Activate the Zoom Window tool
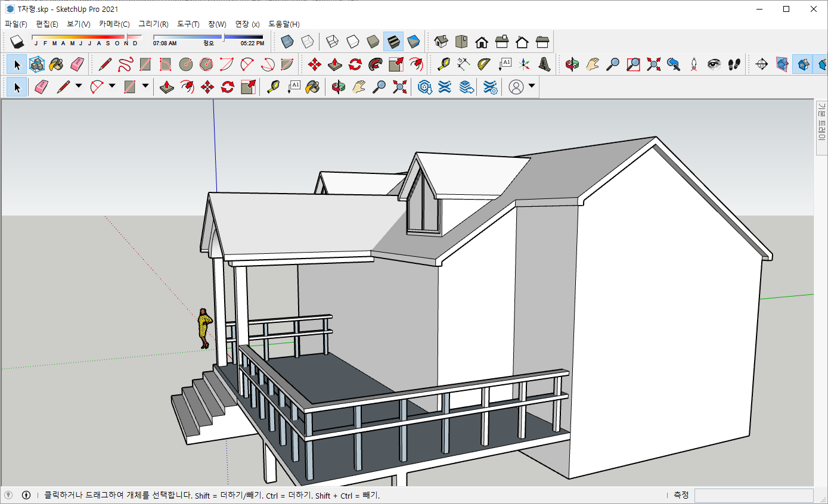This screenshot has height=504, width=828. 633,64
